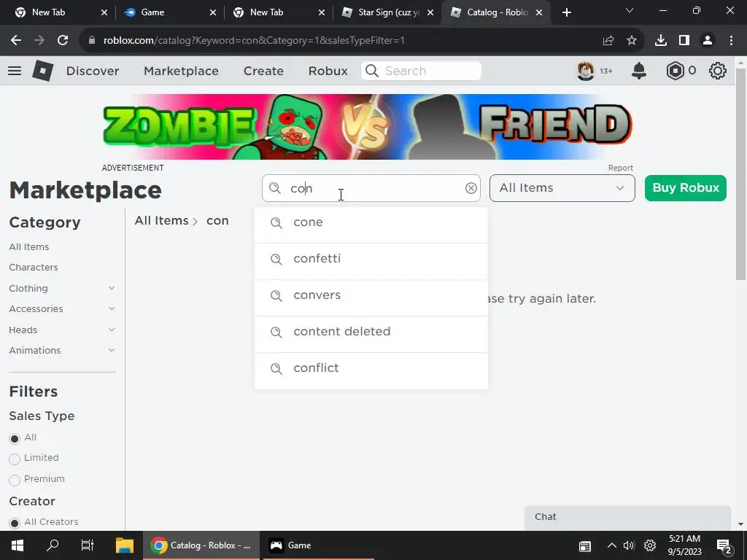This screenshot has width=747, height=560.
Task: Expand the Accessories category
Action: [x=112, y=308]
